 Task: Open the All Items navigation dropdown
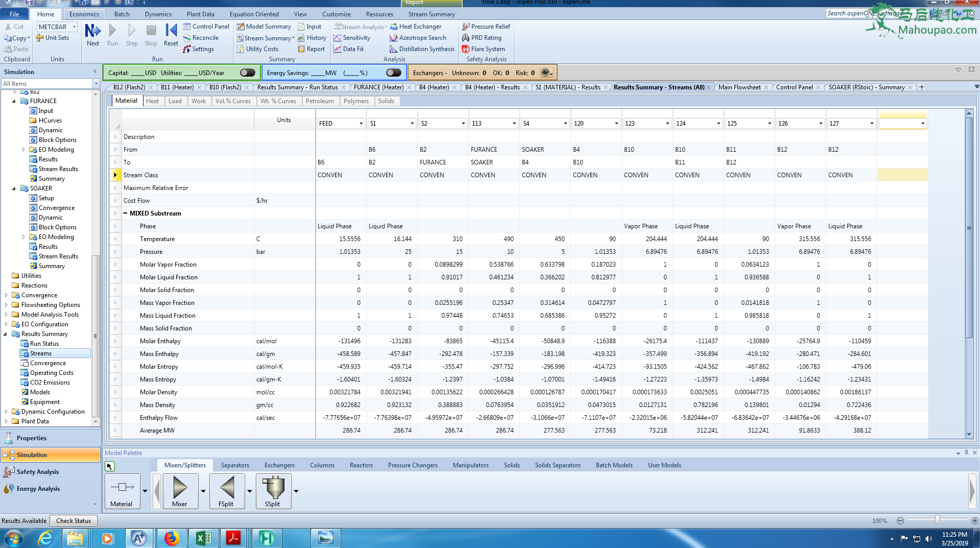point(95,84)
